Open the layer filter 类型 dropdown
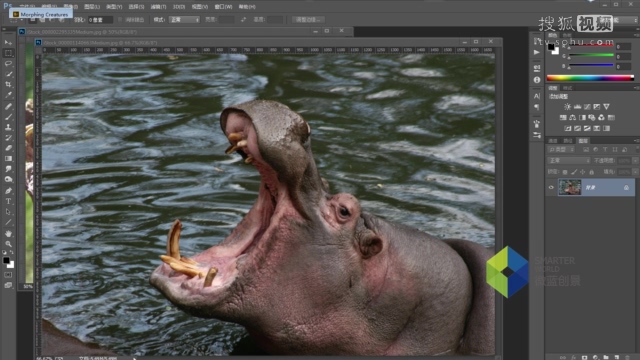 (561, 150)
